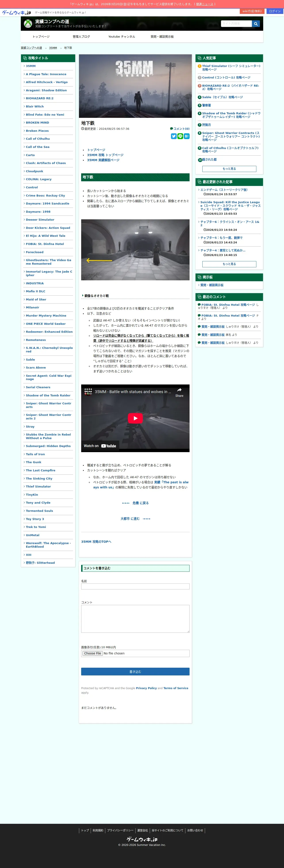This screenshot has height=868, width=284.
Task: Click もっと見る under 最近更新された記事
Action: (x=229, y=264)
